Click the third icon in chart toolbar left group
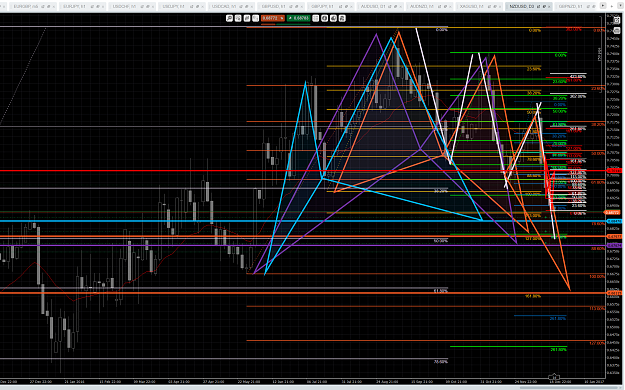Viewport: 625px width, 390px height. 247,18
